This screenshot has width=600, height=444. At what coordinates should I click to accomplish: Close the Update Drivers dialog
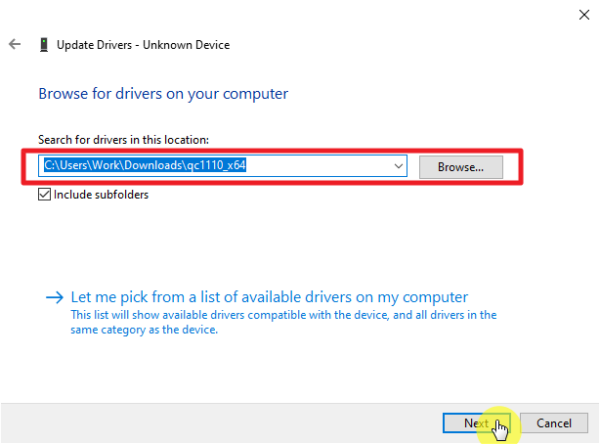pos(584,14)
